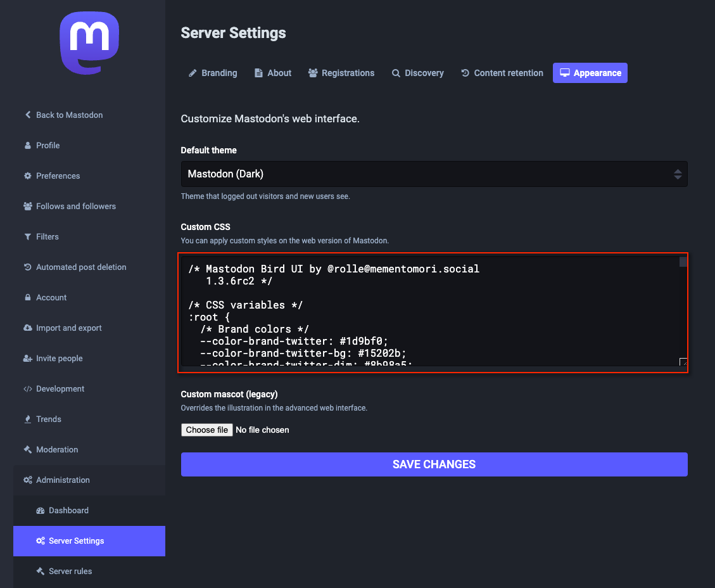Click the 'Custom mascot (legacy)' label
The height and width of the screenshot is (588, 715).
pyautogui.click(x=229, y=394)
